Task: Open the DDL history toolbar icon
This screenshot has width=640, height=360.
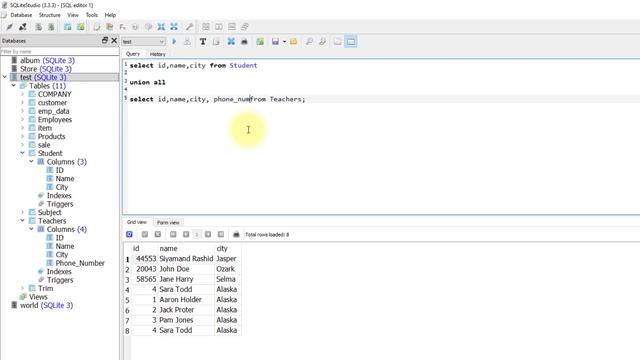Action: click(109, 27)
